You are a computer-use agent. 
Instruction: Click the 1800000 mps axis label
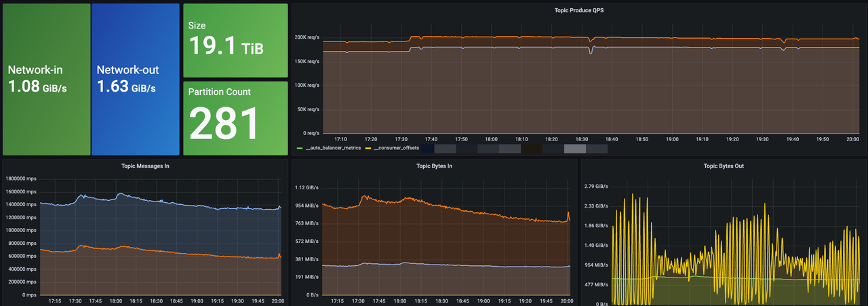coord(20,178)
